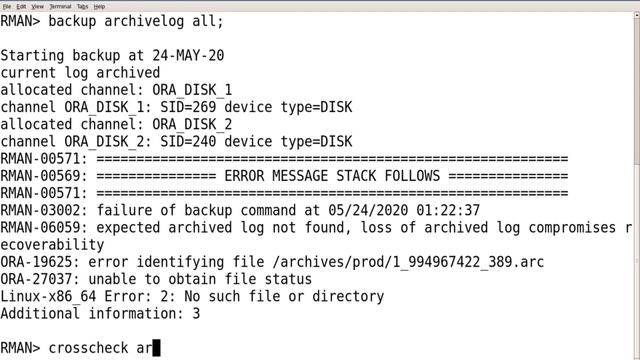Click the vertical scrollbar track below the thumb
This screenshot has width=640, height=360.
pos(637,261)
